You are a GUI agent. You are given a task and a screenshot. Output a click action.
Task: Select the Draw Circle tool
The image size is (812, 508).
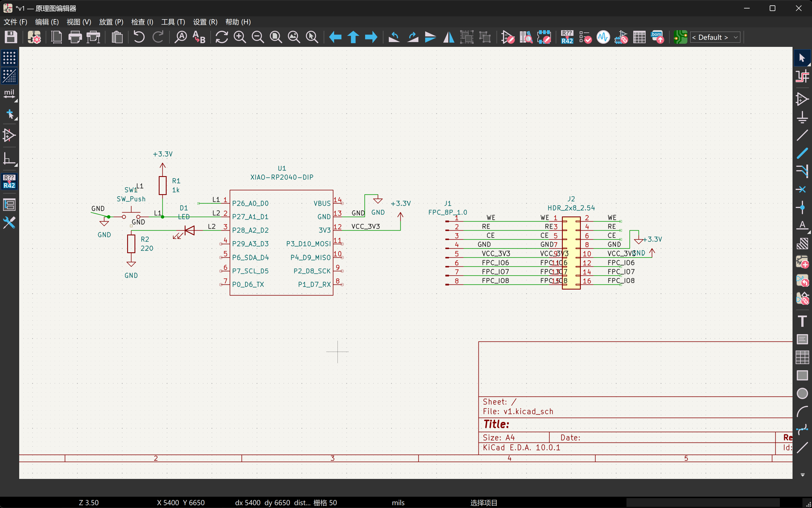tap(802, 393)
